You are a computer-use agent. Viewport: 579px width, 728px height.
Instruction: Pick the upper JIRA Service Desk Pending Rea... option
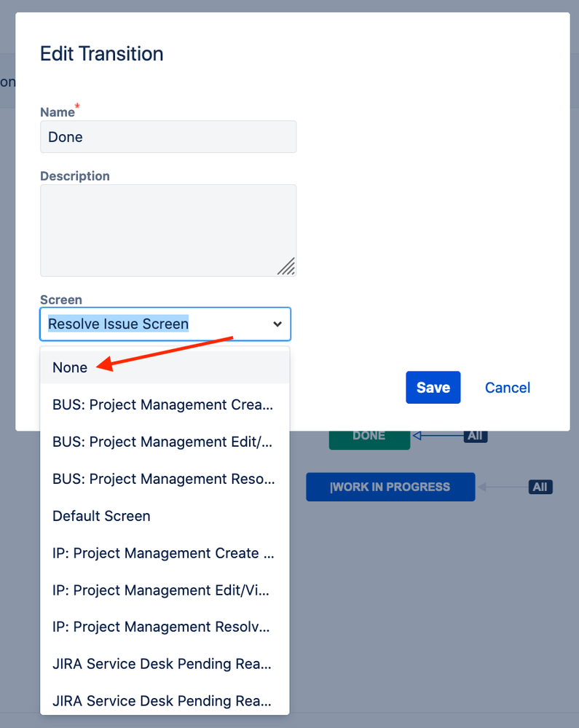coord(165,664)
